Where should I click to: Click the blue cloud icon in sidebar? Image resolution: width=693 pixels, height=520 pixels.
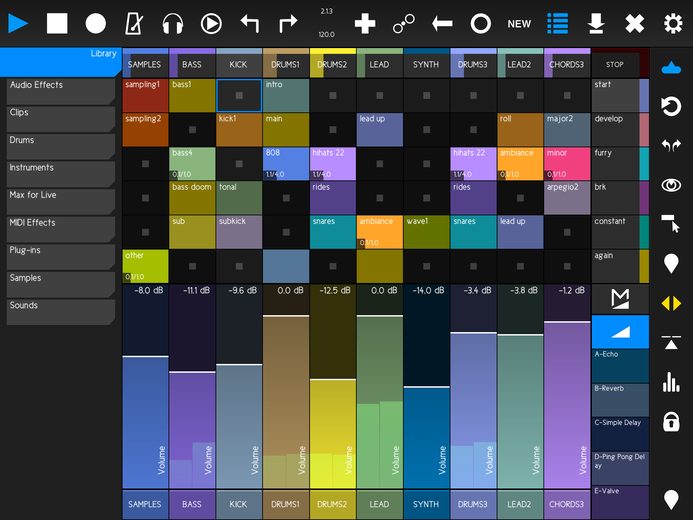671,68
